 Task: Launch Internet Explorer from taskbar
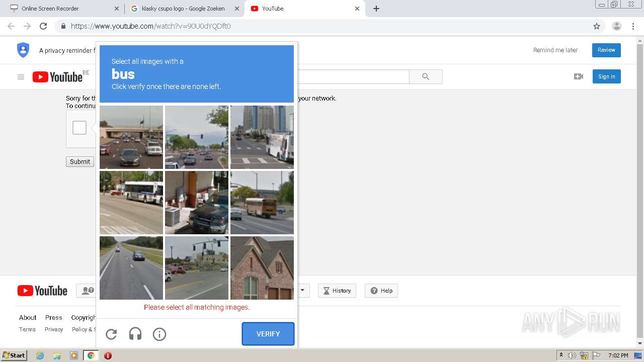40,355
